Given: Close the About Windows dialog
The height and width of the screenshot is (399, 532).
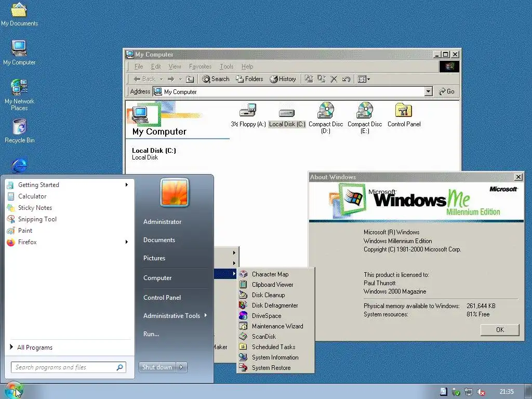Looking at the screenshot, I should 518,177.
